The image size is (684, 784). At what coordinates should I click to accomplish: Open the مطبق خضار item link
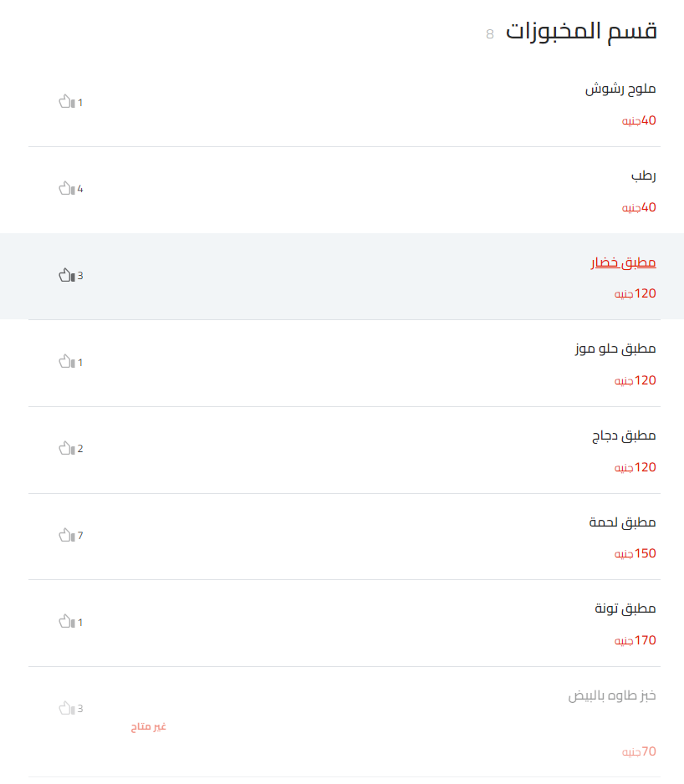tap(623, 262)
